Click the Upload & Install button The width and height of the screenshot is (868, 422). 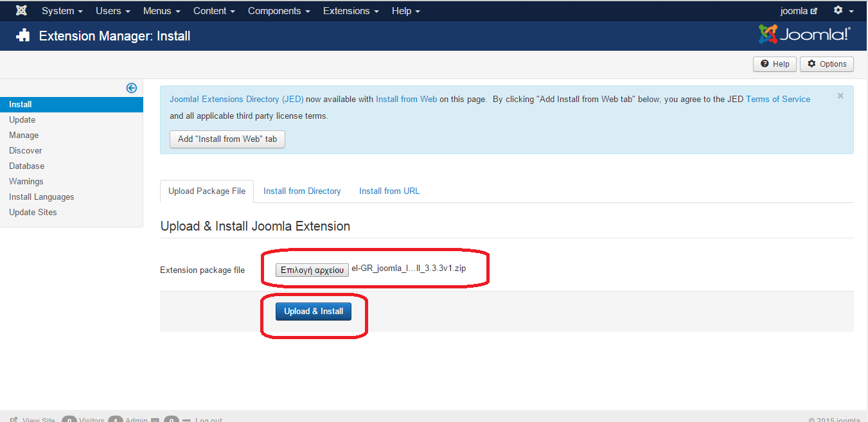click(x=314, y=312)
